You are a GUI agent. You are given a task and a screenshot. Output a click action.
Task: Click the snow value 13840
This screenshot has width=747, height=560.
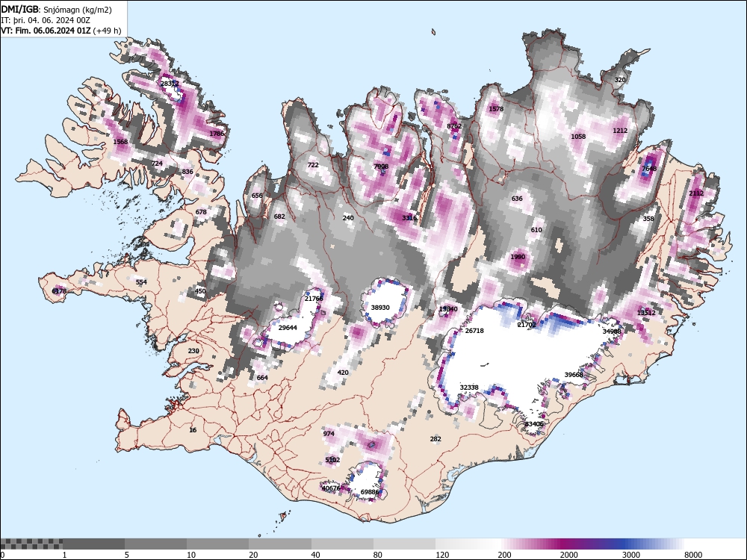click(x=448, y=309)
